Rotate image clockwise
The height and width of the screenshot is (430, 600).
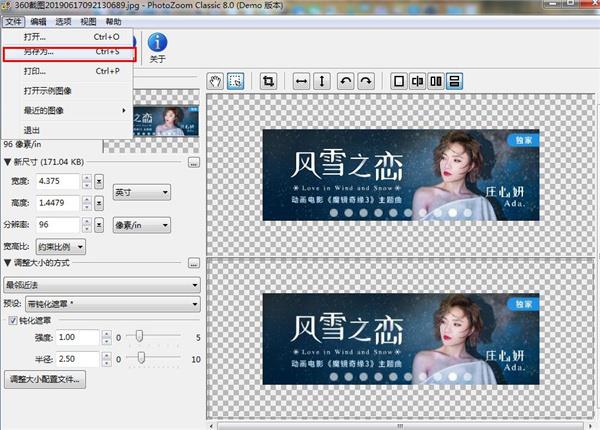tap(366, 81)
